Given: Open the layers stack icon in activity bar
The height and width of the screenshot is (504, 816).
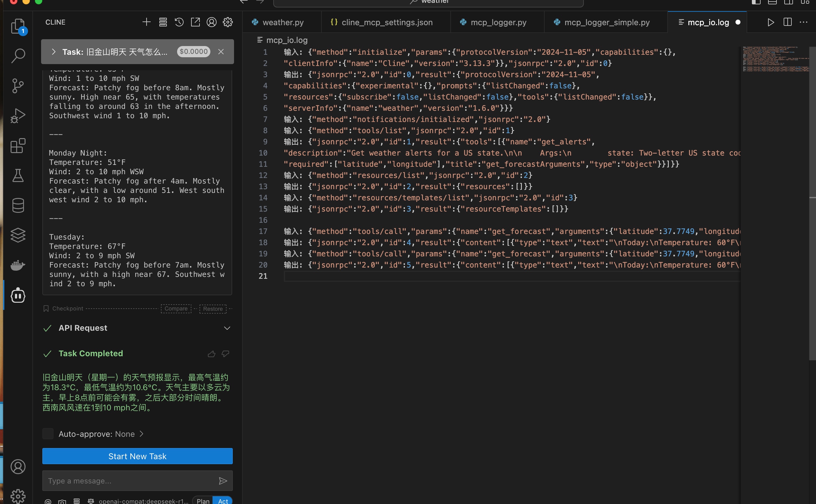Looking at the screenshot, I should point(18,235).
